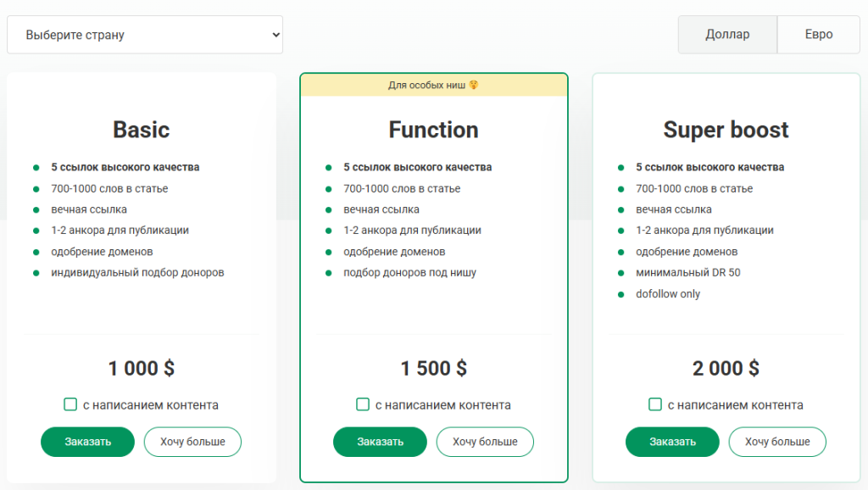The height and width of the screenshot is (490, 868).
Task: Click the "Для особых ниш" banner text
Action: tap(427, 85)
